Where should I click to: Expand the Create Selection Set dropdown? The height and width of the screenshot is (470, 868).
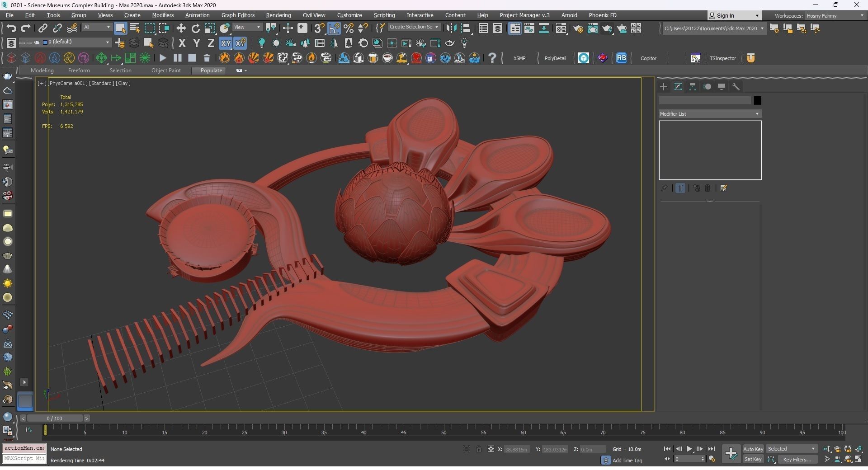414,27
